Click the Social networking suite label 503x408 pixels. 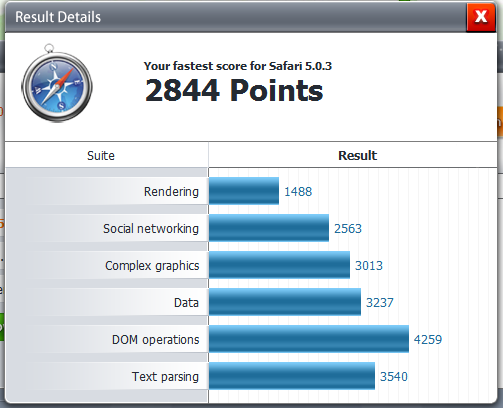pos(151,229)
